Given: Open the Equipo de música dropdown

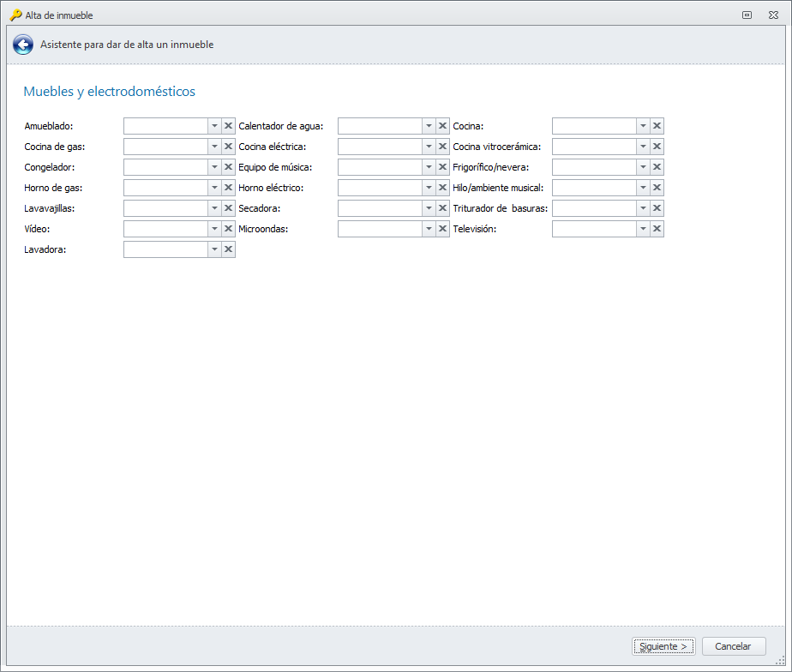Looking at the screenshot, I should tap(429, 167).
